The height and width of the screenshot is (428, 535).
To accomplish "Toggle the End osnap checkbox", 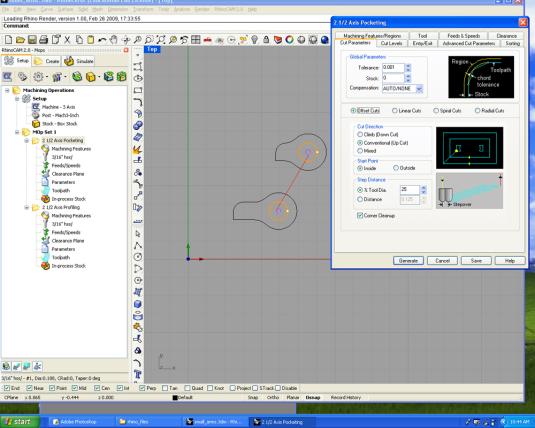I will click(6, 388).
